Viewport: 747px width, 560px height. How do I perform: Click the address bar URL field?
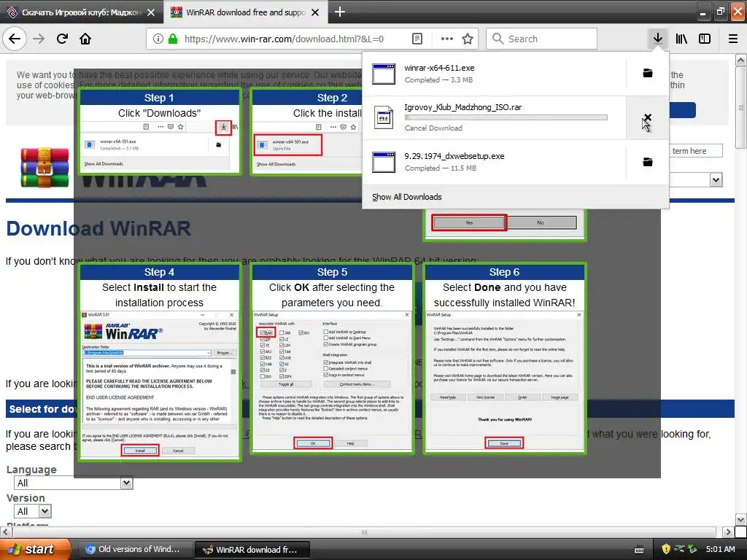(x=284, y=39)
